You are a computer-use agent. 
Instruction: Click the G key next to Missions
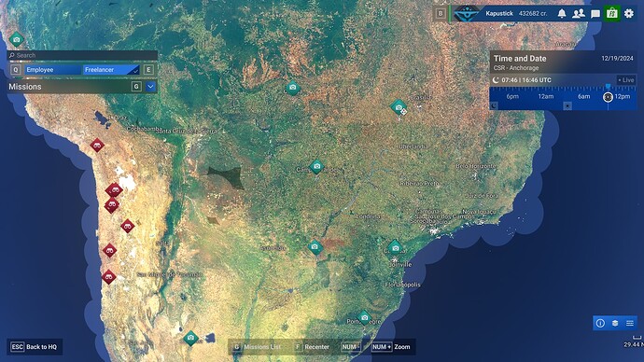pyautogui.click(x=136, y=87)
